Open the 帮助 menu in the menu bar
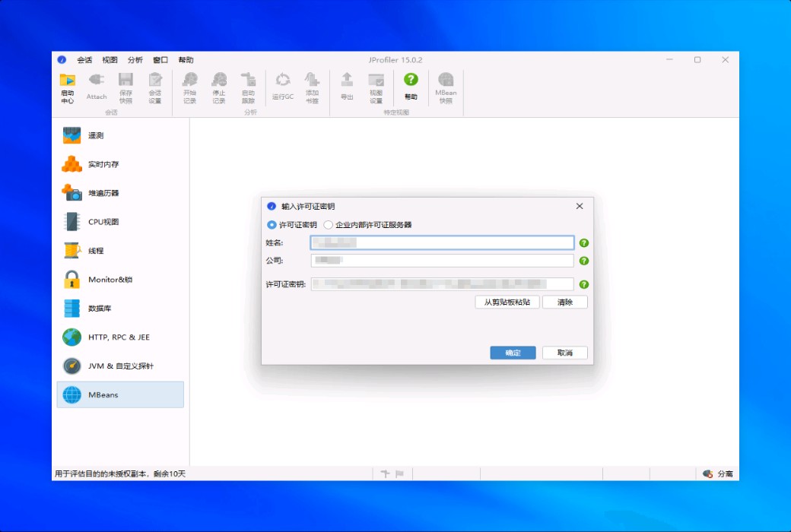791x532 pixels. coord(186,59)
